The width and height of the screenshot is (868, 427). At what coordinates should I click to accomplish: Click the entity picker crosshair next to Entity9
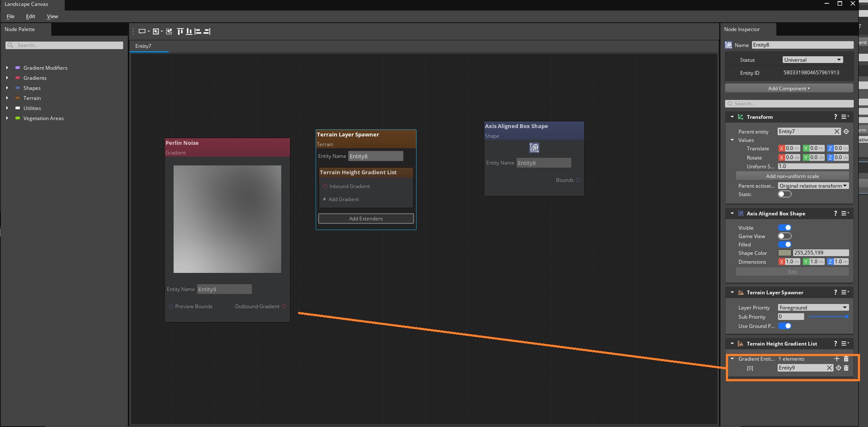(x=839, y=368)
